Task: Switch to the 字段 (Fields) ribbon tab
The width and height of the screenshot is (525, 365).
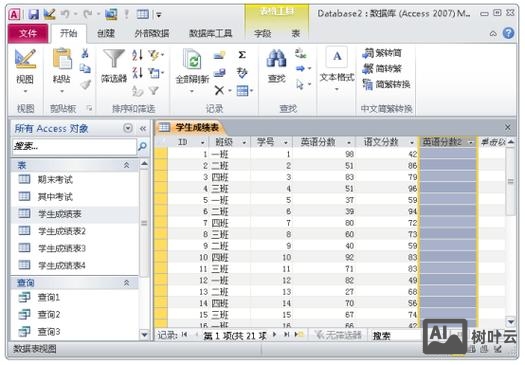Action: 263,33
